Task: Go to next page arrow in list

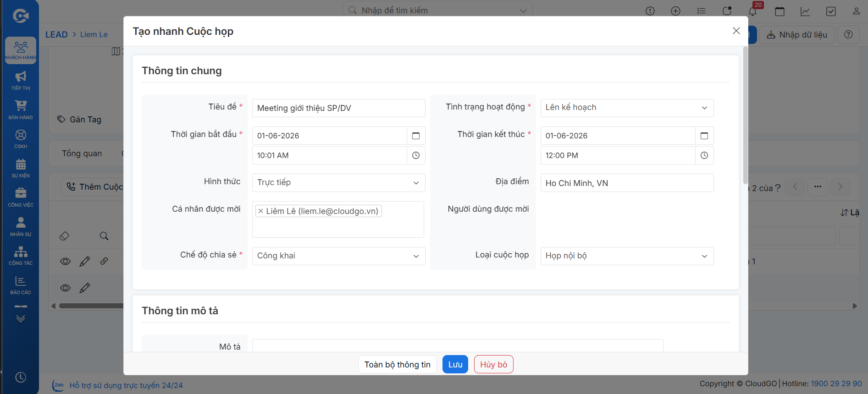Action: click(x=840, y=186)
